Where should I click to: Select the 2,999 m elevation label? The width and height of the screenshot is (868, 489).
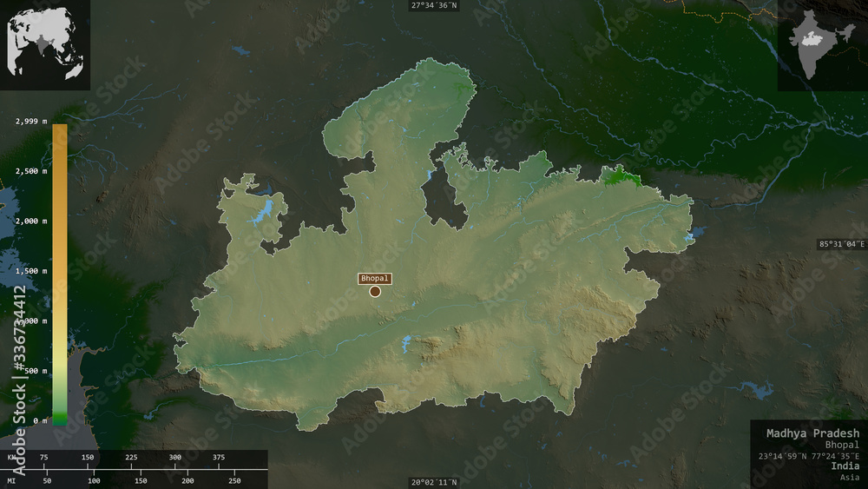pyautogui.click(x=31, y=122)
